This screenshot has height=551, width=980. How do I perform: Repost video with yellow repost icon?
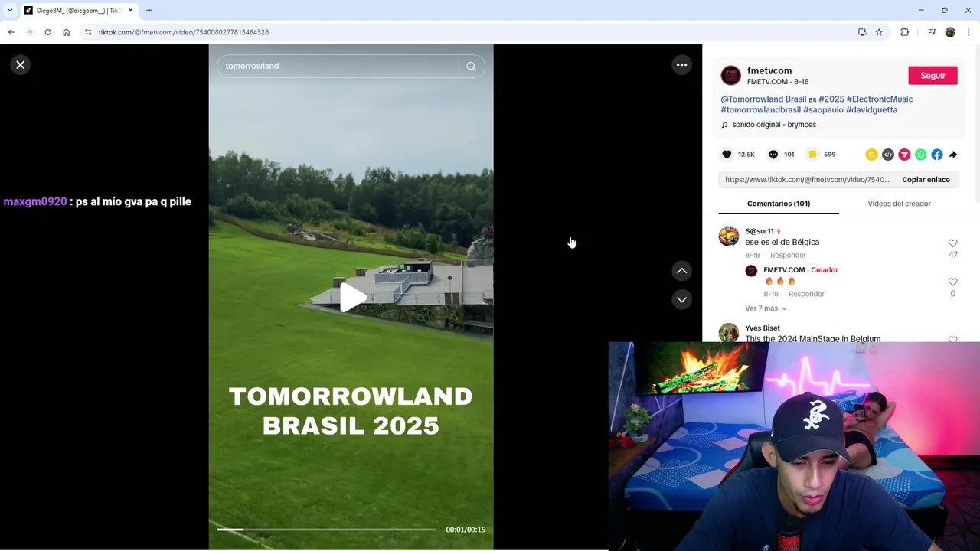(871, 155)
